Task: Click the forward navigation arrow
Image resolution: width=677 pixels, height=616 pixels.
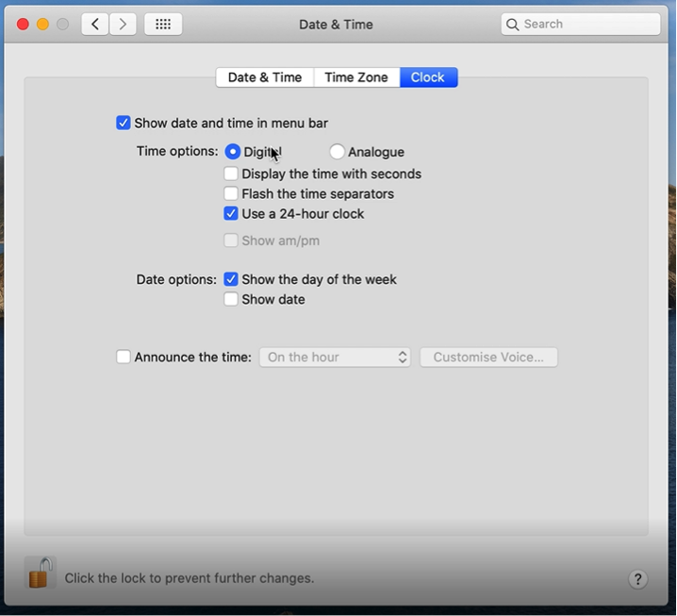Action: 123,25
